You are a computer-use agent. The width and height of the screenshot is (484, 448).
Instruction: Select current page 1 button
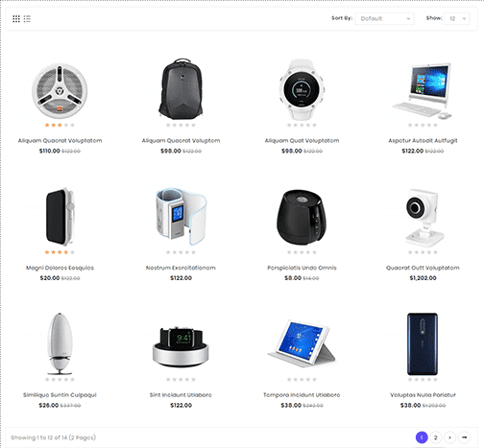[422, 437]
